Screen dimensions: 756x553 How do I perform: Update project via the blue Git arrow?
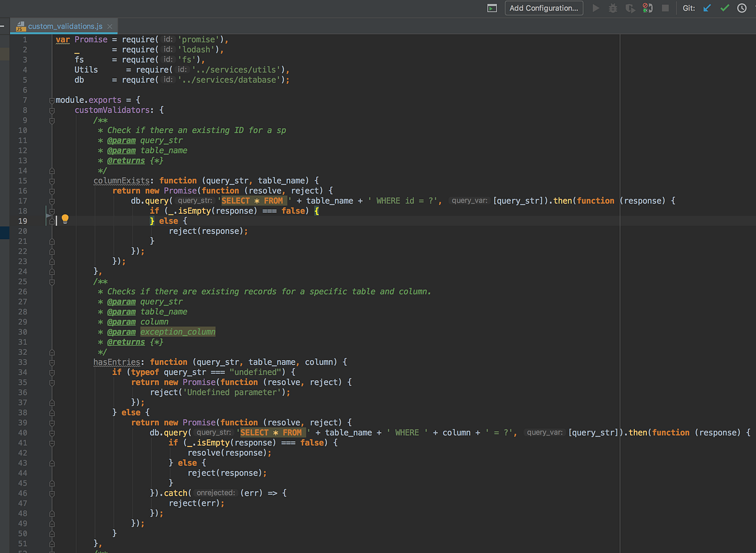click(x=707, y=8)
